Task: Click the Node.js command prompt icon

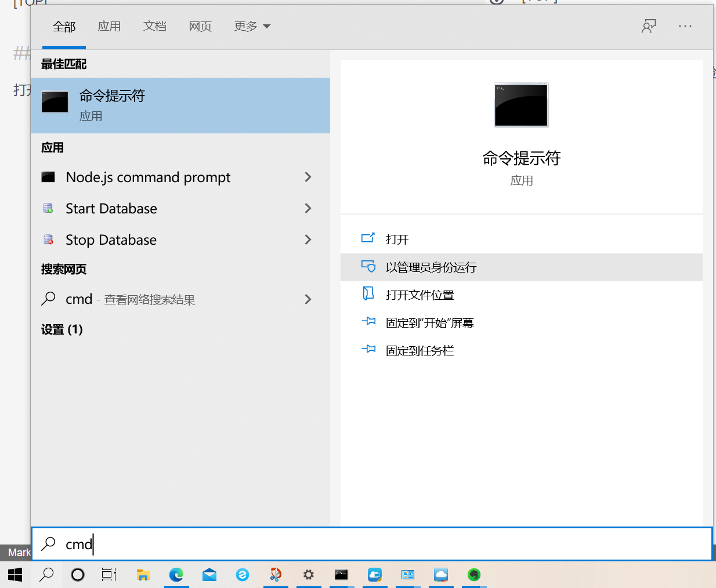Action: [x=48, y=177]
